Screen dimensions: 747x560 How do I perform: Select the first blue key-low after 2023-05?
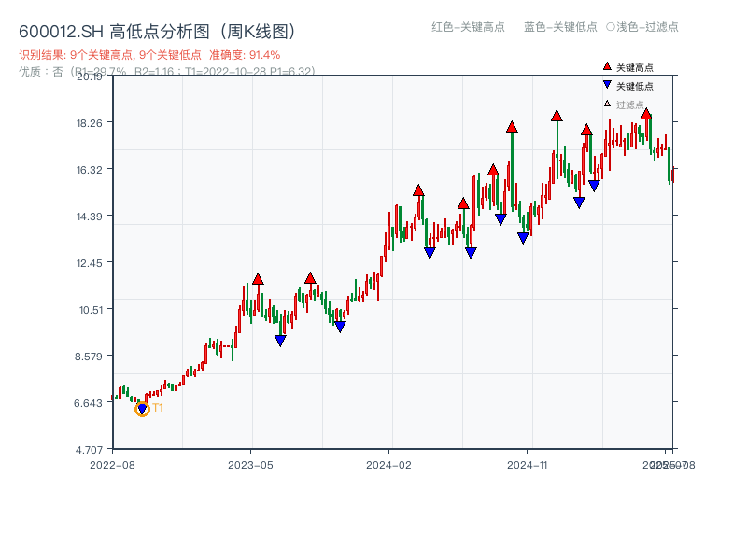(281, 341)
